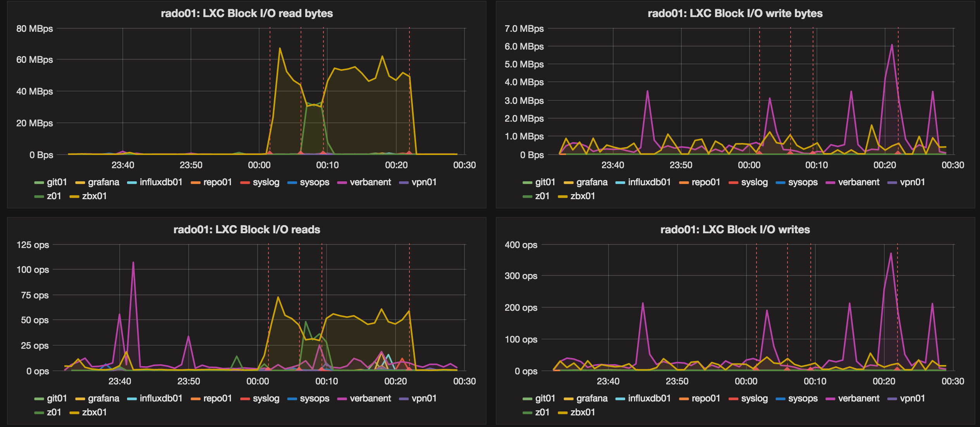Toggle git01 series in I/O writes legend
The width and height of the screenshot is (980, 427).
click(545, 398)
